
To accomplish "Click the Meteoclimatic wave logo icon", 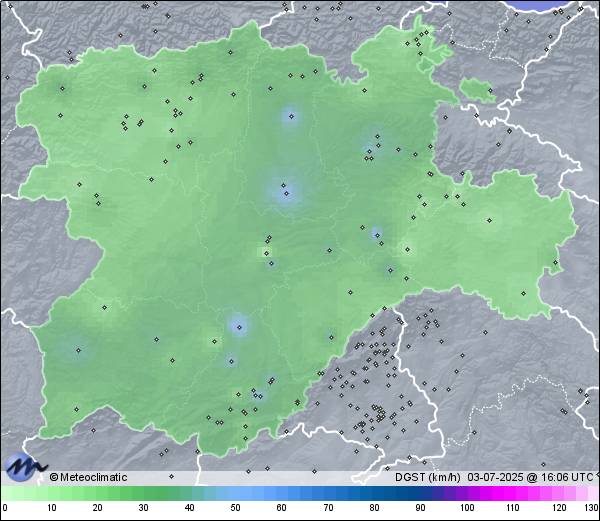I will pos(24,467).
